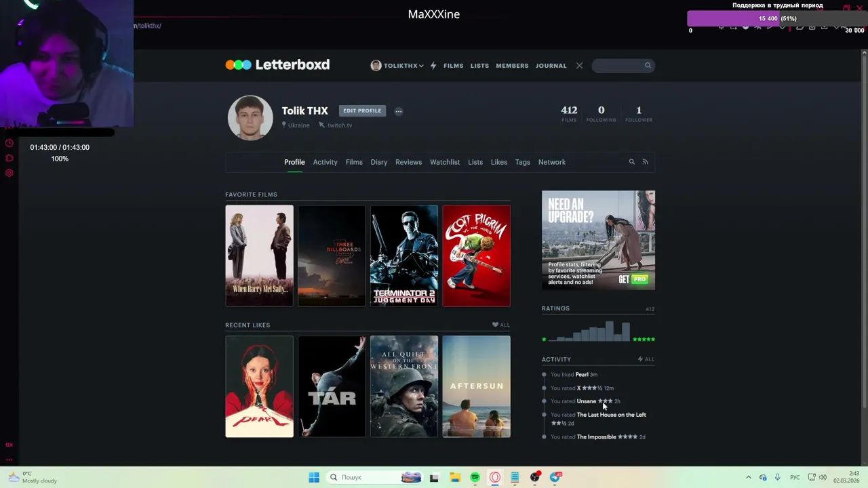Screen dimensions: 868x488
Task: Open Unsane in the activity feed
Action: click(x=587, y=401)
